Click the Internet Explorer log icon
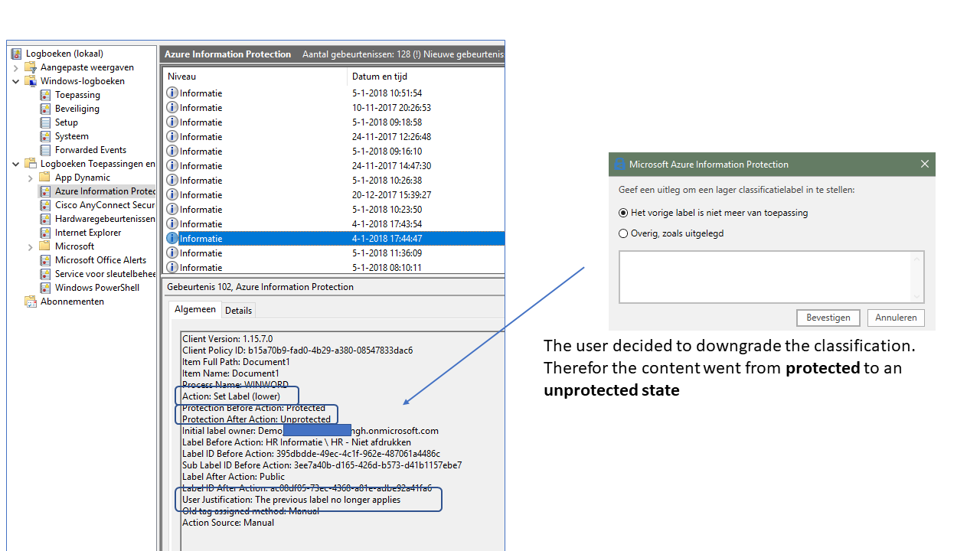Image resolution: width=980 pixels, height=551 pixels. [45, 233]
